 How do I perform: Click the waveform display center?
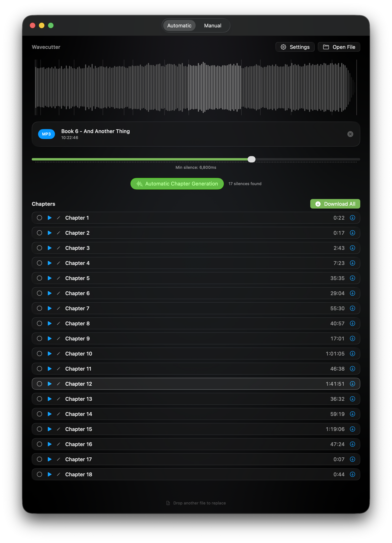pyautogui.click(x=196, y=87)
